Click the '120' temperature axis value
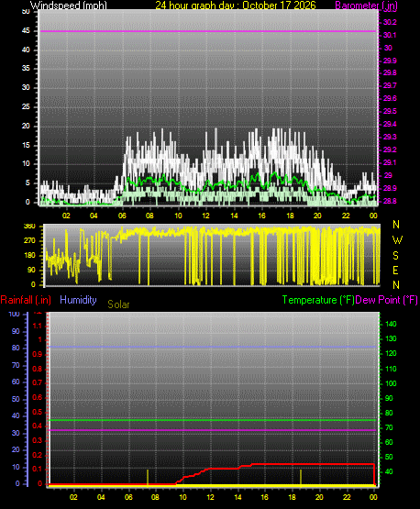420x509 pixels. (391, 353)
